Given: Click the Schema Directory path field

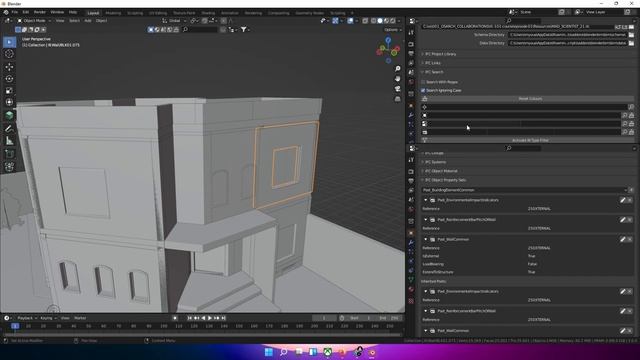Looking at the screenshot, I should tap(567, 35).
